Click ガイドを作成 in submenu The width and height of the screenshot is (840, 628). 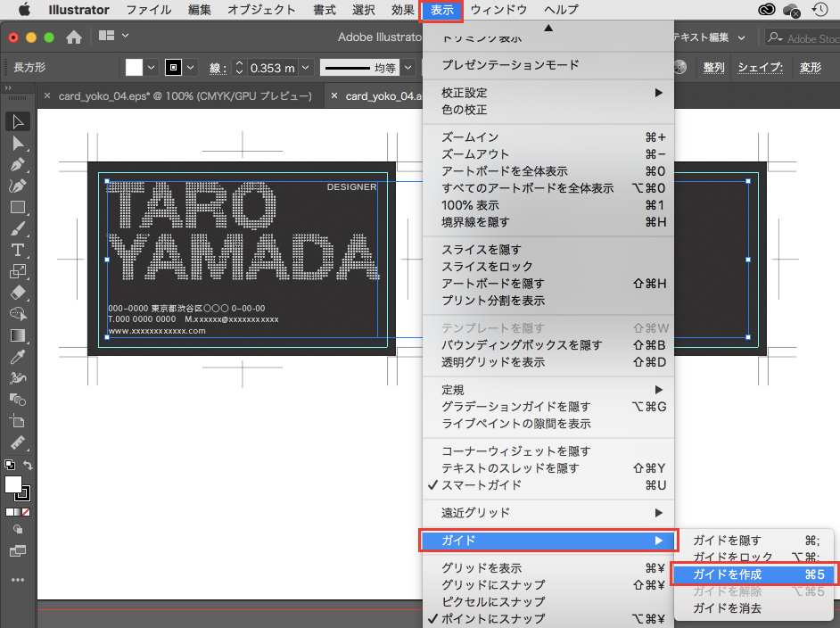(727, 574)
